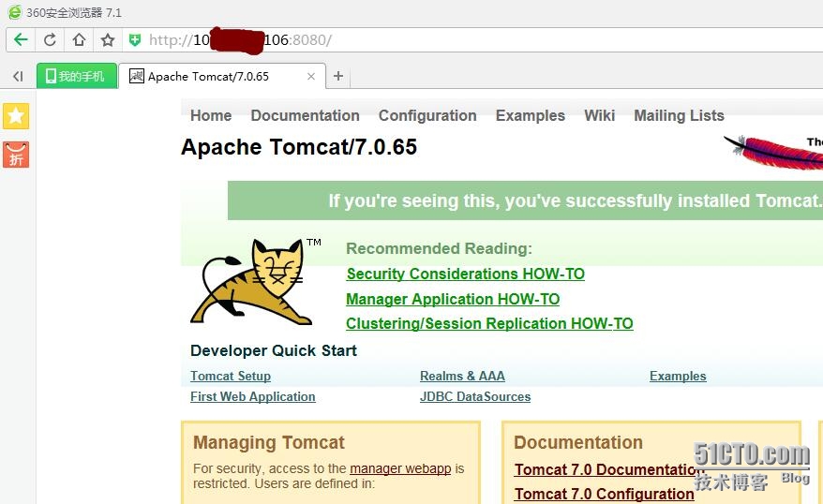823x504 pixels.
Task: Open the red shopping discount sidebar icon
Action: [16, 155]
